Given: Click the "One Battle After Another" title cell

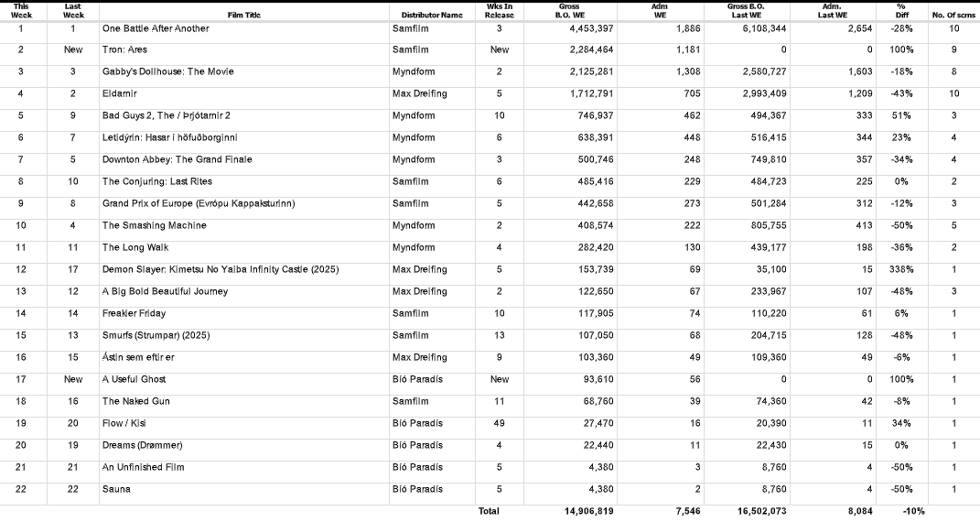Looking at the screenshot, I should coord(156,28).
